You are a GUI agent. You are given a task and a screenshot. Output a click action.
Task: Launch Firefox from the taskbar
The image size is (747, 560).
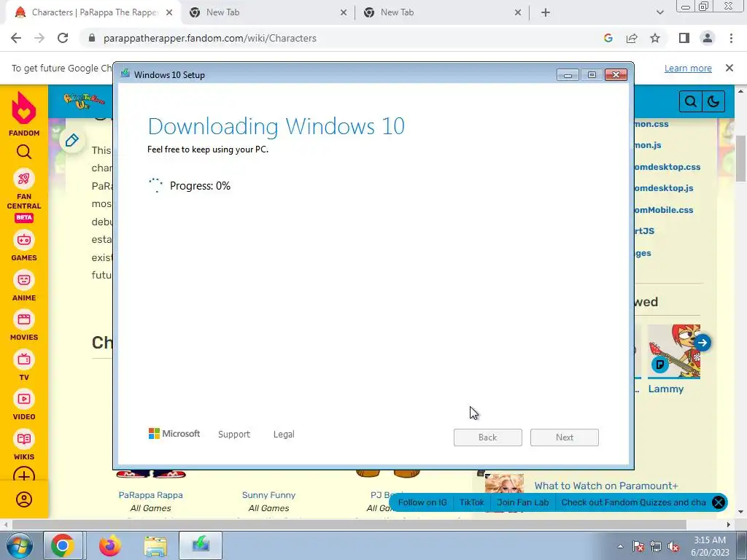pyautogui.click(x=110, y=545)
